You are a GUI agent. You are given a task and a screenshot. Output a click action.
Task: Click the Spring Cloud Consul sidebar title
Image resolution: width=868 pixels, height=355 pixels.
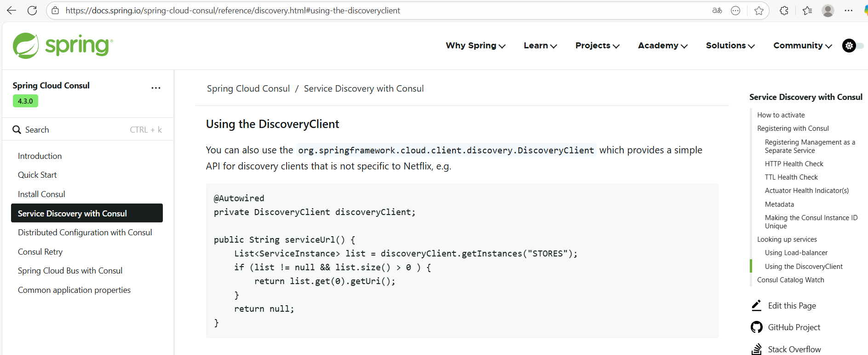tap(51, 86)
